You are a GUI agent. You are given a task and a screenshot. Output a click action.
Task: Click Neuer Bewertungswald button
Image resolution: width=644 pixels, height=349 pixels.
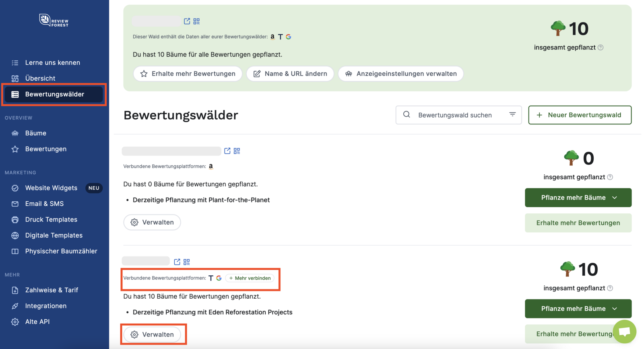click(x=580, y=115)
